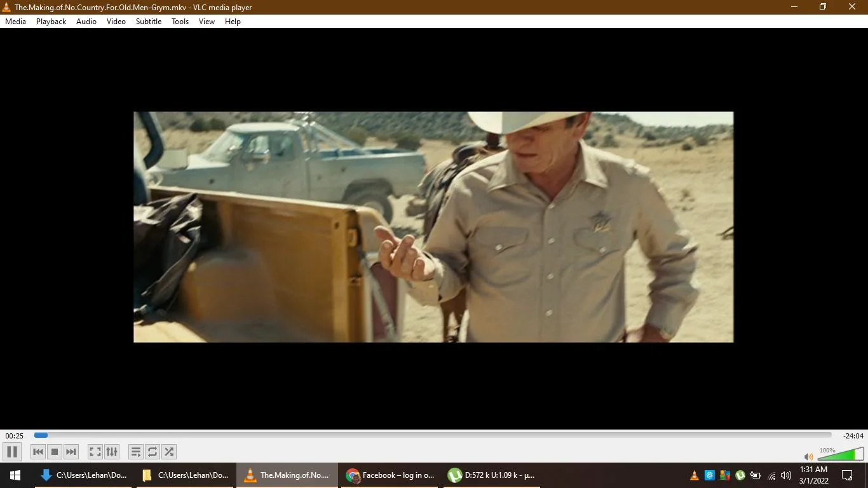Open the Video menu

116,22
